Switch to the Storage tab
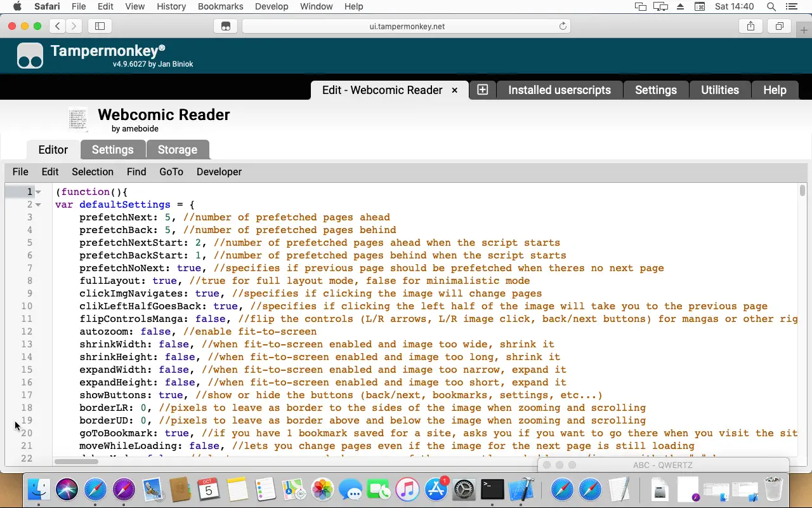 pyautogui.click(x=177, y=150)
